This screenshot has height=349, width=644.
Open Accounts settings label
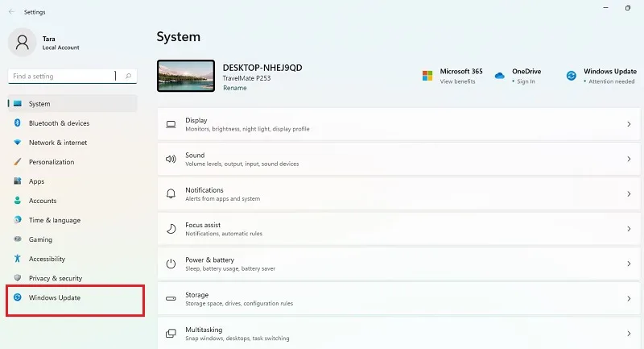43,201
